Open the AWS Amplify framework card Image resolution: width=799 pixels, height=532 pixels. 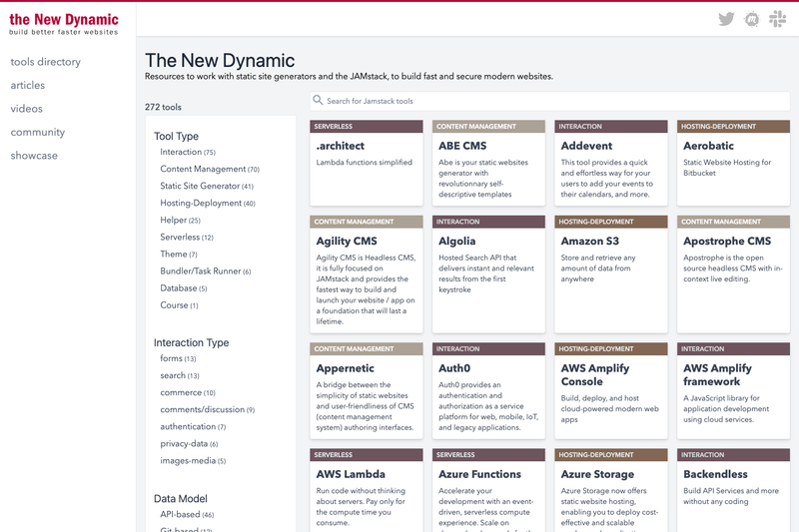pyautogui.click(x=733, y=391)
